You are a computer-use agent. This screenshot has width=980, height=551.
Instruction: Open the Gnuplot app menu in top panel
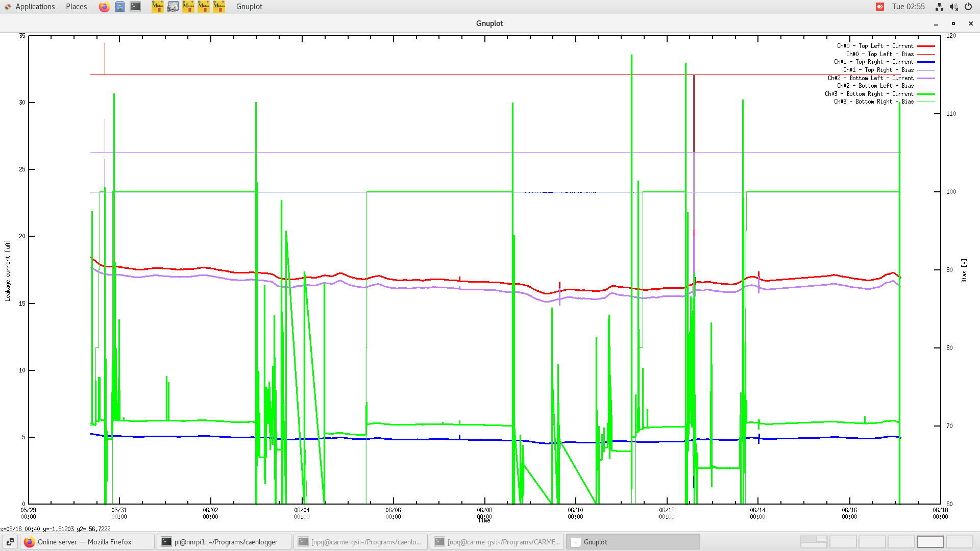(x=249, y=7)
